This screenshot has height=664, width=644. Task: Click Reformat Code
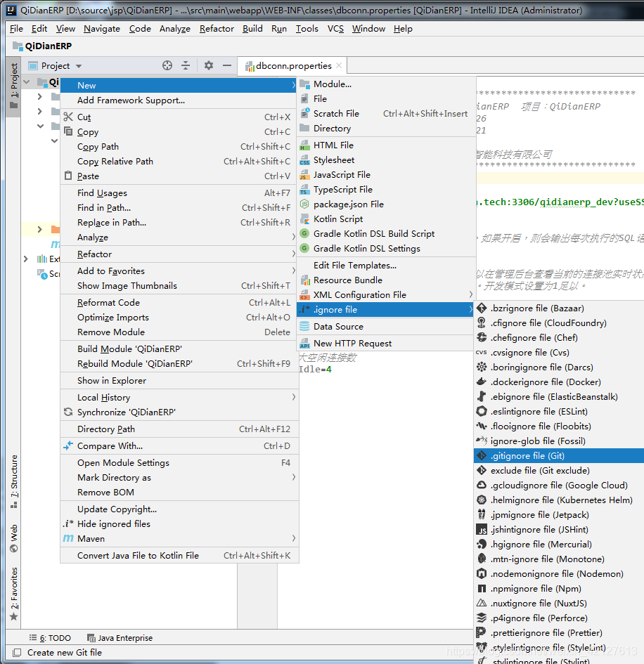coord(179,302)
